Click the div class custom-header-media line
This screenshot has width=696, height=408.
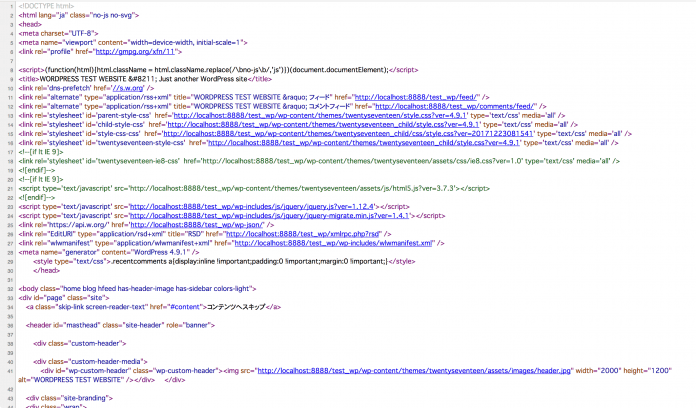[x=90, y=361]
